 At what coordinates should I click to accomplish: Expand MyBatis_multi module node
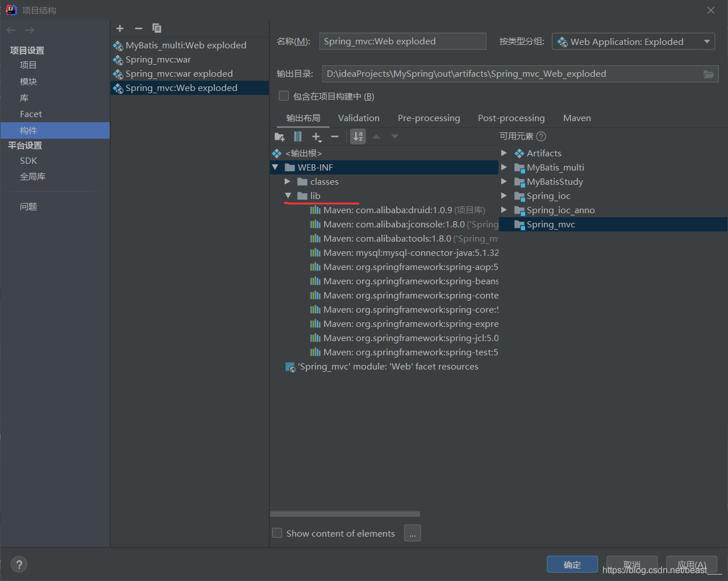(504, 167)
